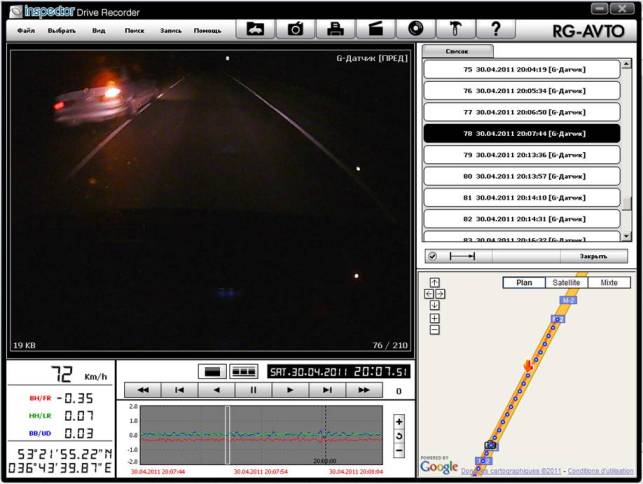Click the camera snapshot toolbar icon
The image size is (643, 484).
tap(294, 30)
